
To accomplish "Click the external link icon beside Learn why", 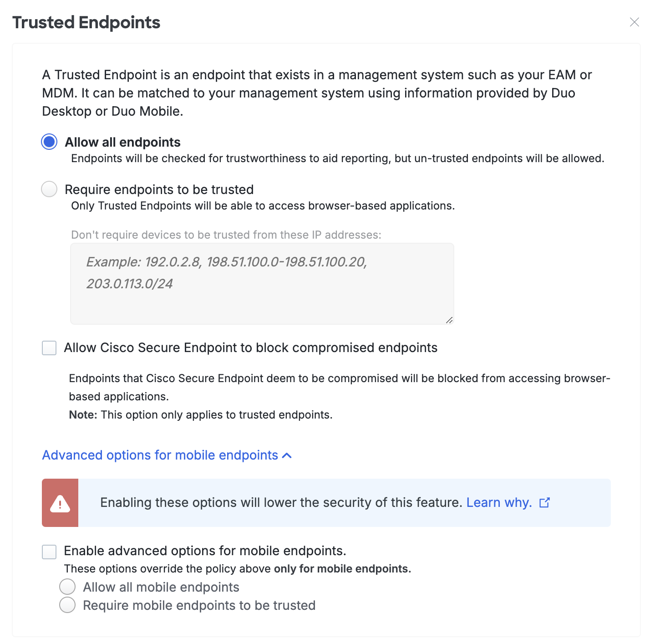I will click(544, 503).
